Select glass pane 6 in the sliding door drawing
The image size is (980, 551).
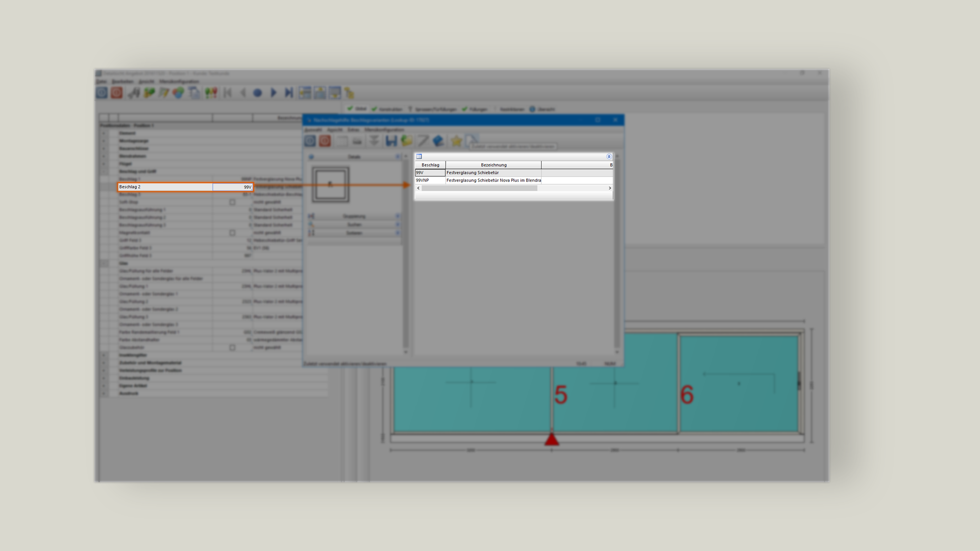pos(739,384)
